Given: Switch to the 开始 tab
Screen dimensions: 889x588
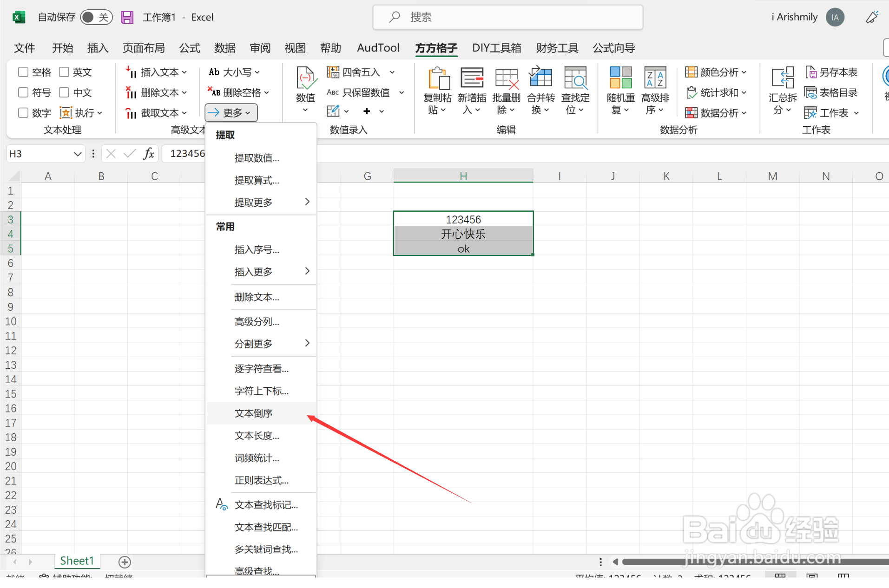Looking at the screenshot, I should pyautogui.click(x=62, y=48).
